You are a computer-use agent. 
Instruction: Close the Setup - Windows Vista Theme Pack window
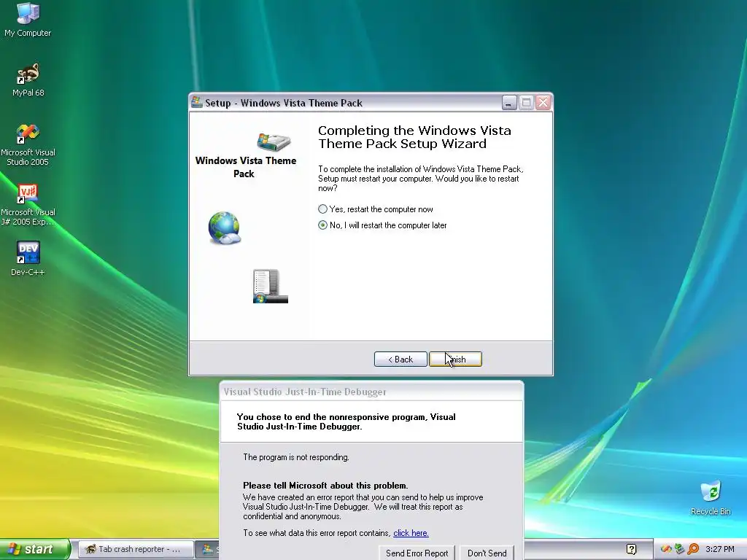click(x=543, y=102)
